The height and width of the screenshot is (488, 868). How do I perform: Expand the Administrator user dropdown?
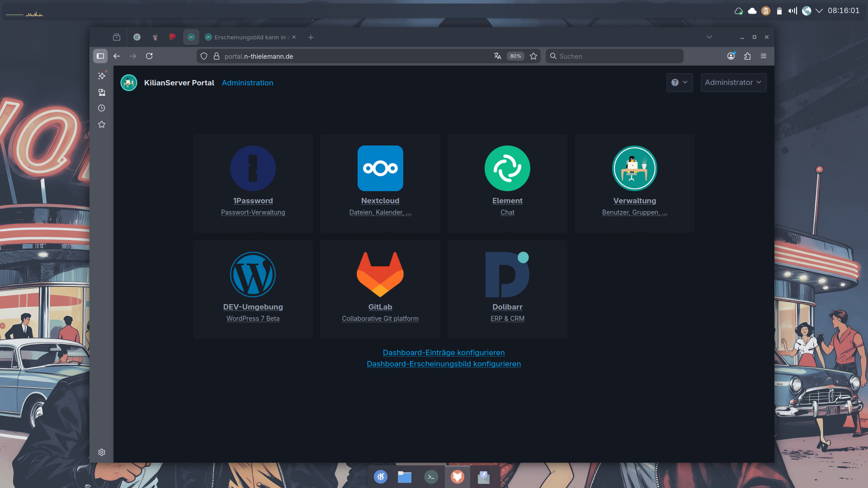pyautogui.click(x=733, y=82)
